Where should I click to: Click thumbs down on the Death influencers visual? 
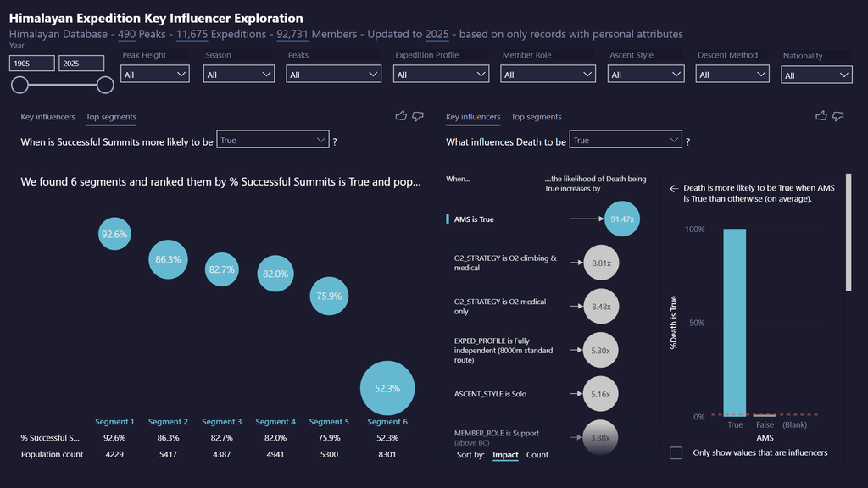(x=838, y=116)
